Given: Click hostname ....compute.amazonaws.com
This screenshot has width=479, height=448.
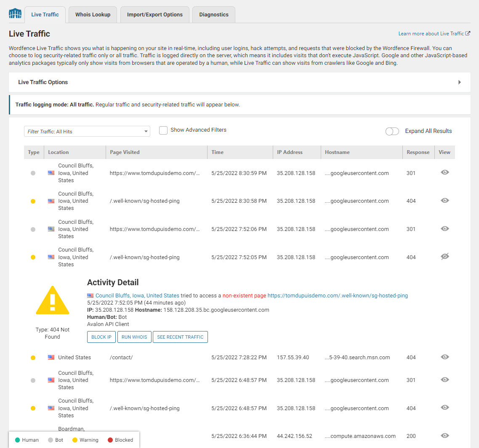Looking at the screenshot, I should click(360, 436).
